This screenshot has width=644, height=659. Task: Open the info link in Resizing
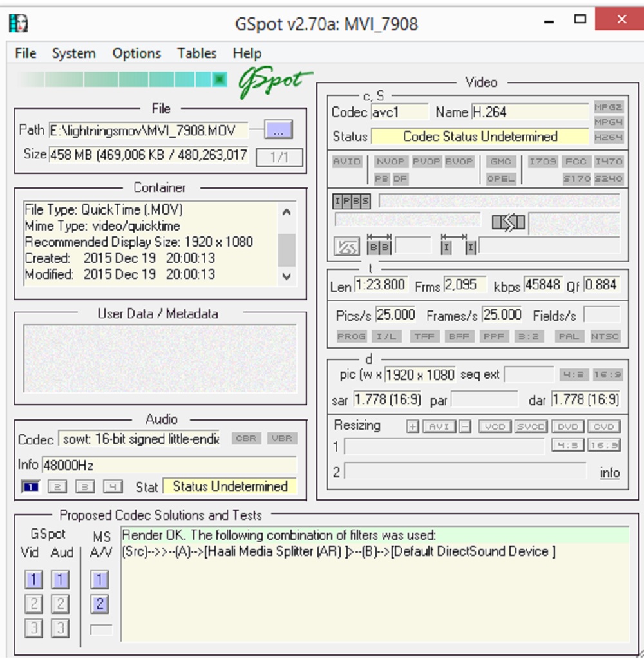(x=610, y=473)
